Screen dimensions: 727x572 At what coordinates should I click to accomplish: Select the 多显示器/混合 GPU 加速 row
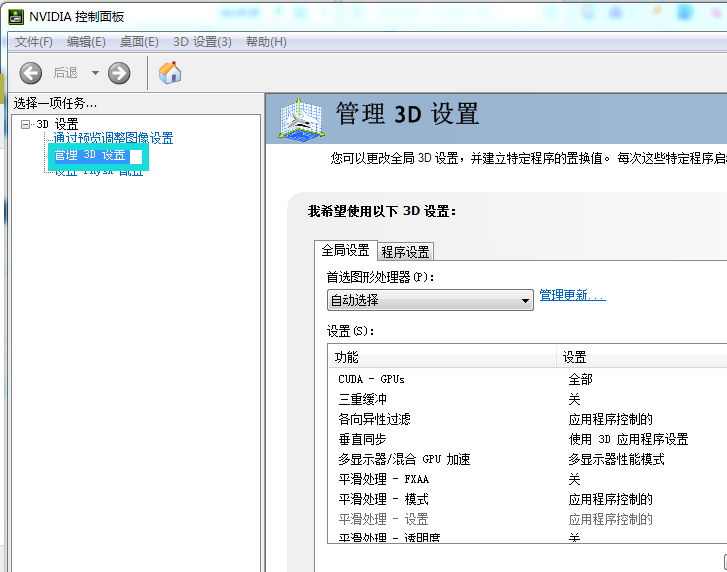pos(528,459)
